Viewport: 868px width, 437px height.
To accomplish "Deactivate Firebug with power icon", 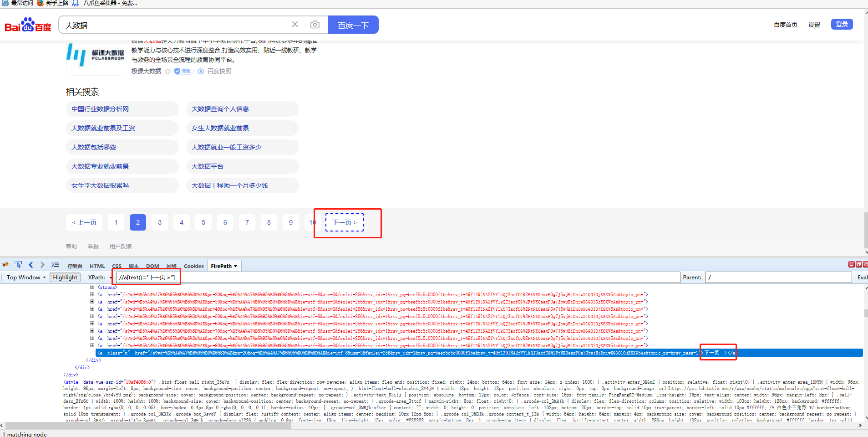I will coord(865,264).
